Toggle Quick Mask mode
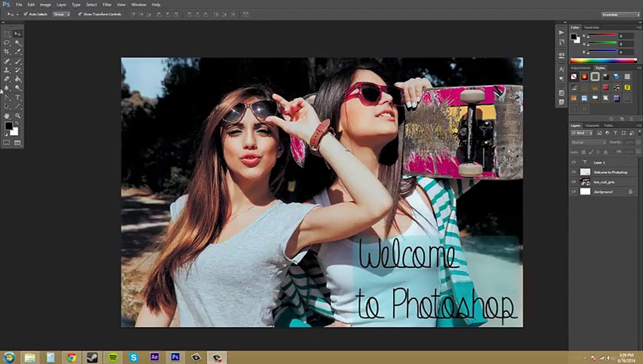Image resolution: width=643 pixels, height=364 pixels. 7,143
